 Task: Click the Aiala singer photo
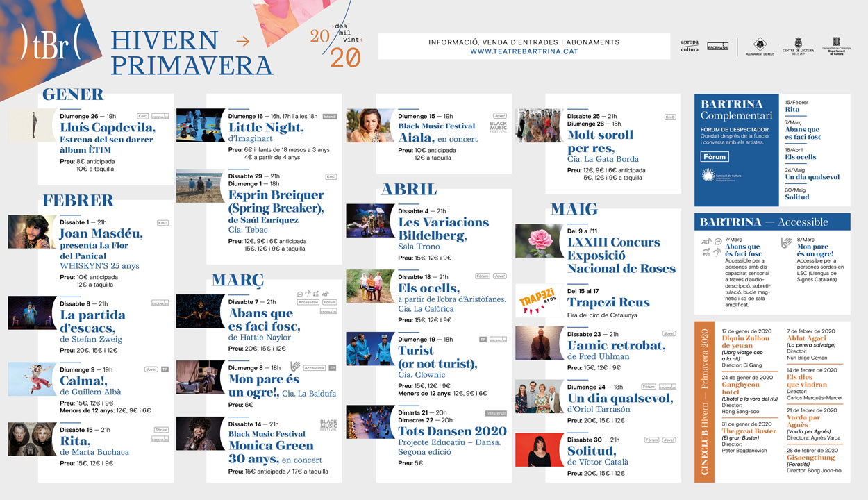pos(371,125)
